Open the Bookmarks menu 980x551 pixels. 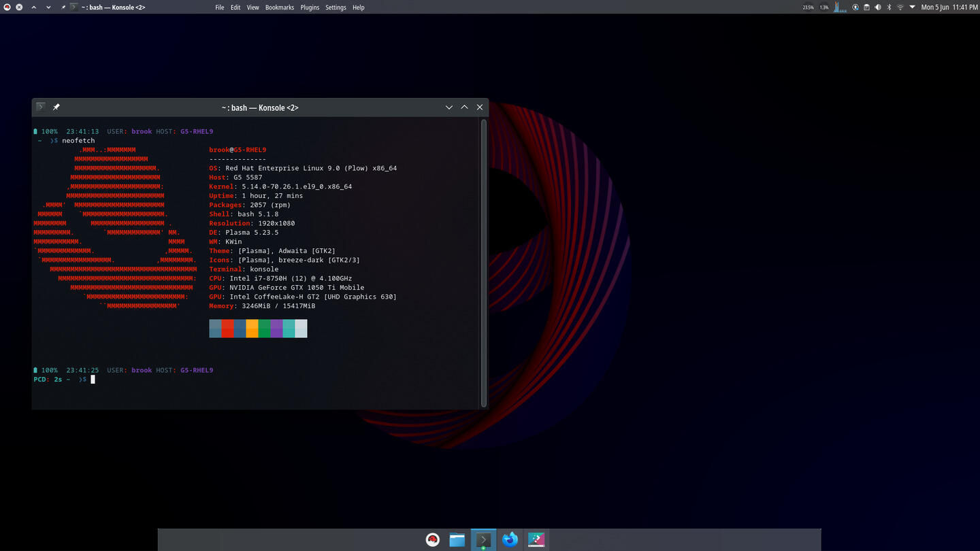coord(280,7)
